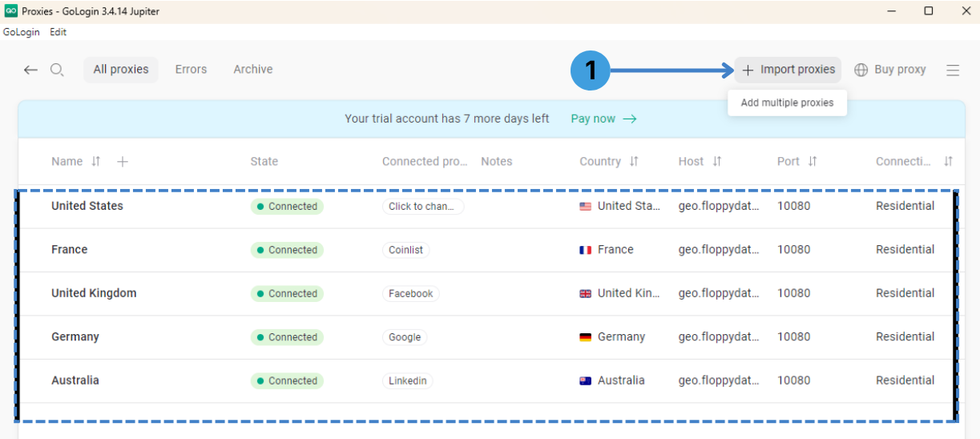Image resolution: width=980 pixels, height=439 pixels.
Task: Select the Germany proxy name
Action: point(75,337)
